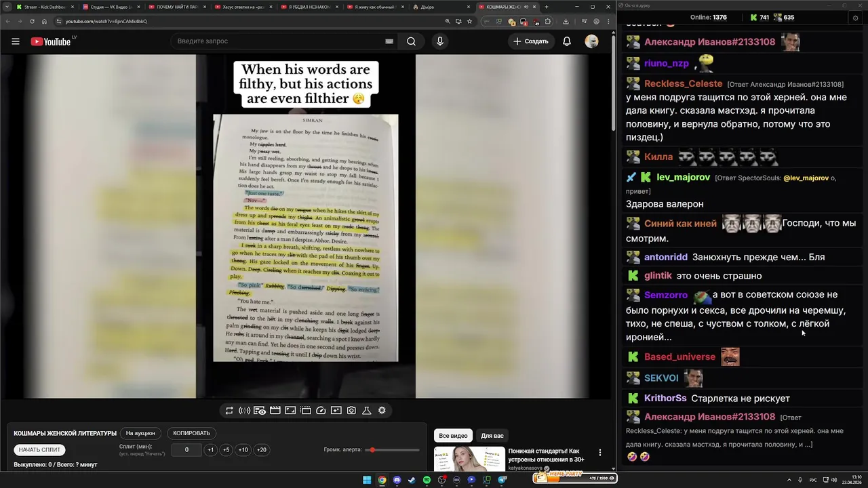868x488 pixels.
Task: Open chat window settings gear
Action: (x=855, y=18)
